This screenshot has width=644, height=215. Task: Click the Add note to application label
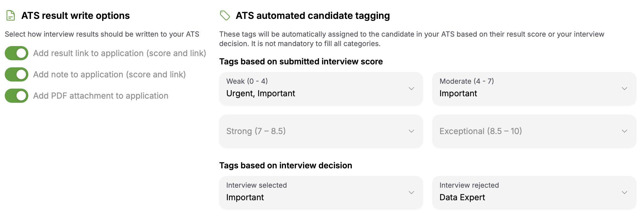coord(109,74)
